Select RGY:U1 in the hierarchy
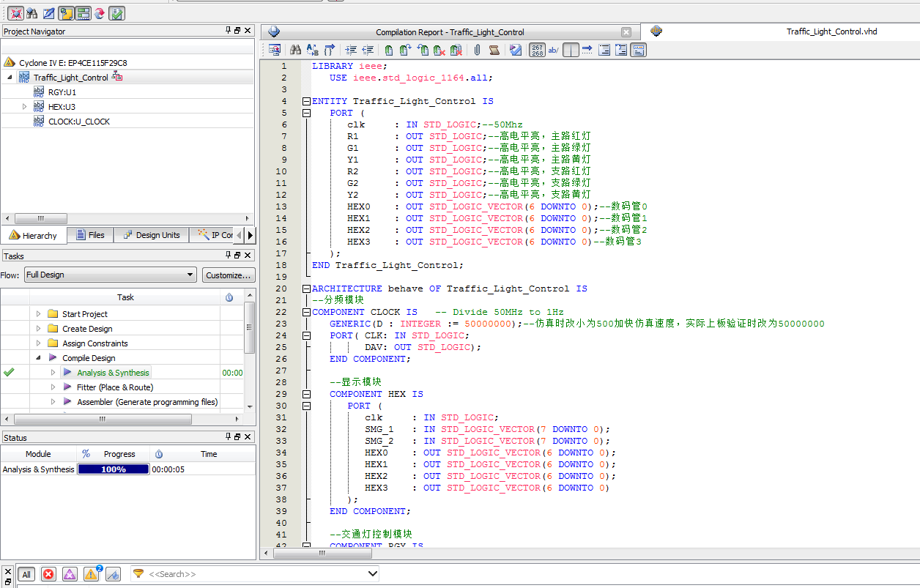The image size is (920, 588). click(62, 92)
